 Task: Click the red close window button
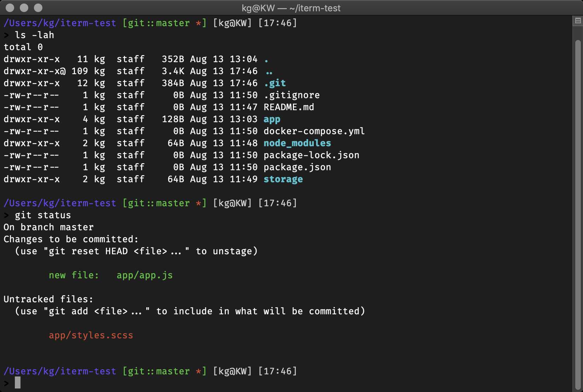coord(10,8)
